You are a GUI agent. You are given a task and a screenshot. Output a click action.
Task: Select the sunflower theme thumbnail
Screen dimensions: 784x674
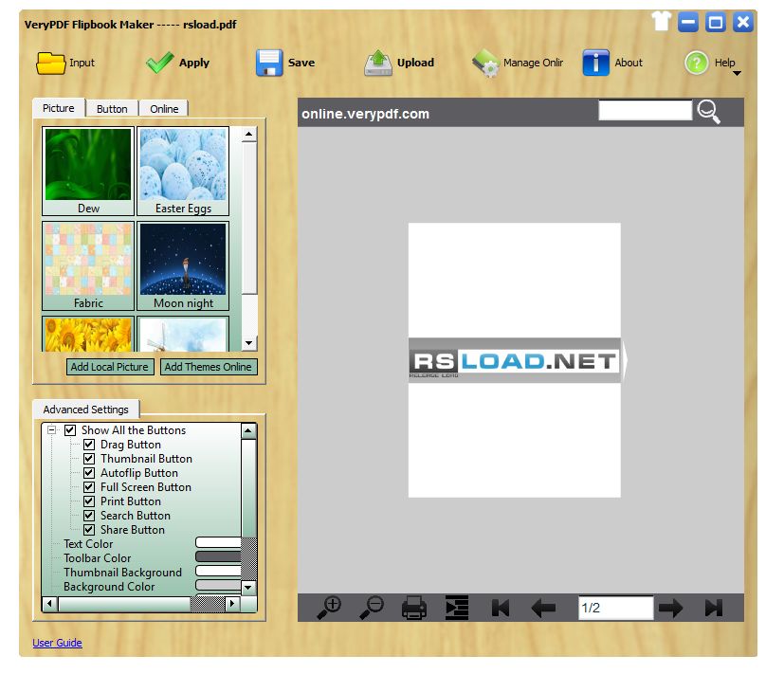click(x=88, y=334)
